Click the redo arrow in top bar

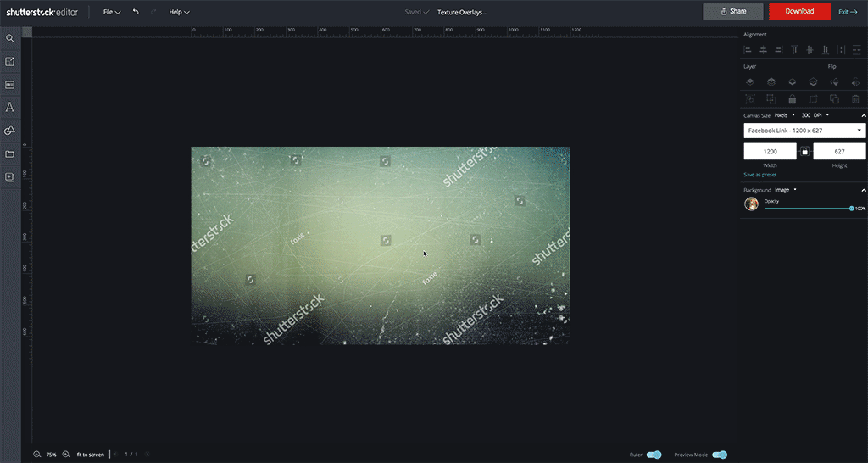click(x=153, y=12)
